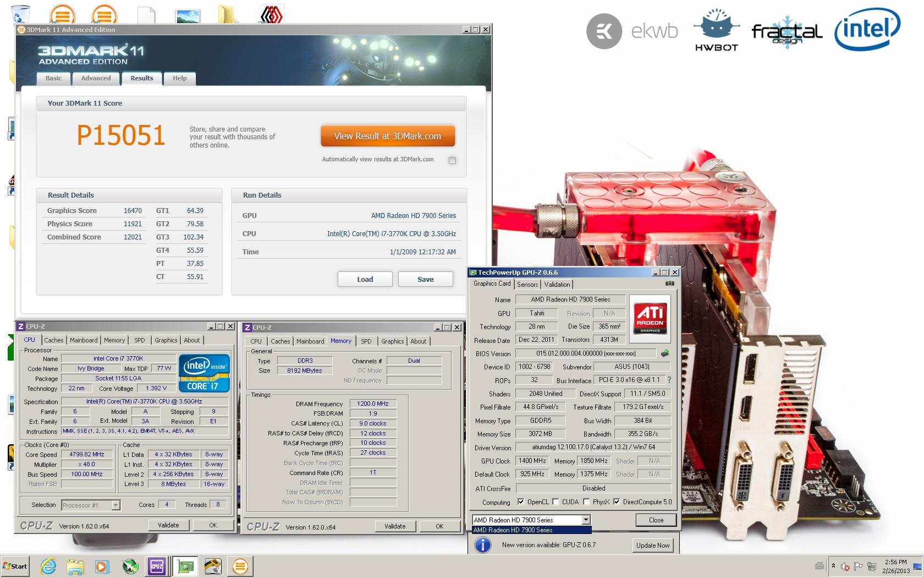The image size is (924, 578).
Task: Click the 46° temperature monitor taskbar icon
Action: [213, 566]
